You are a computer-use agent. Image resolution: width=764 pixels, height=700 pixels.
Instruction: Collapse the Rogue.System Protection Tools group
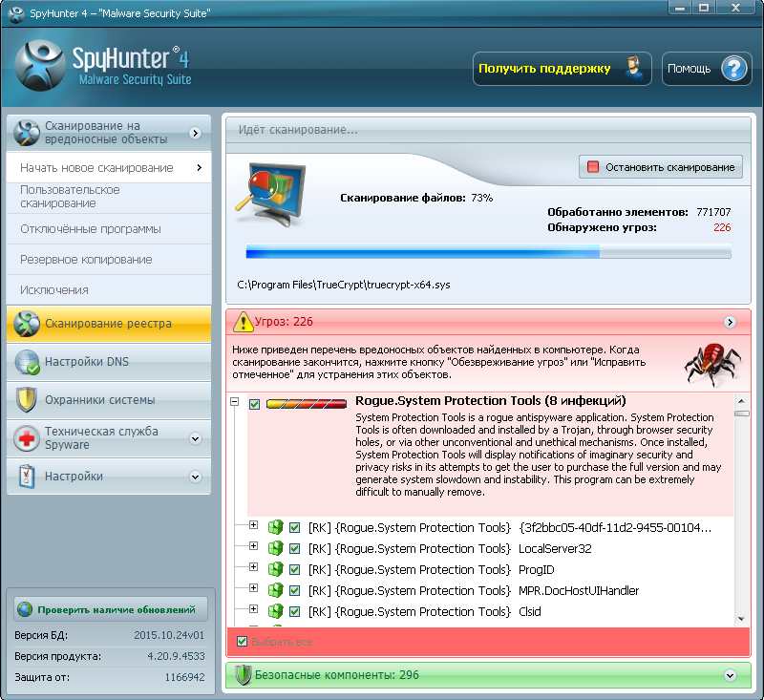(x=235, y=402)
